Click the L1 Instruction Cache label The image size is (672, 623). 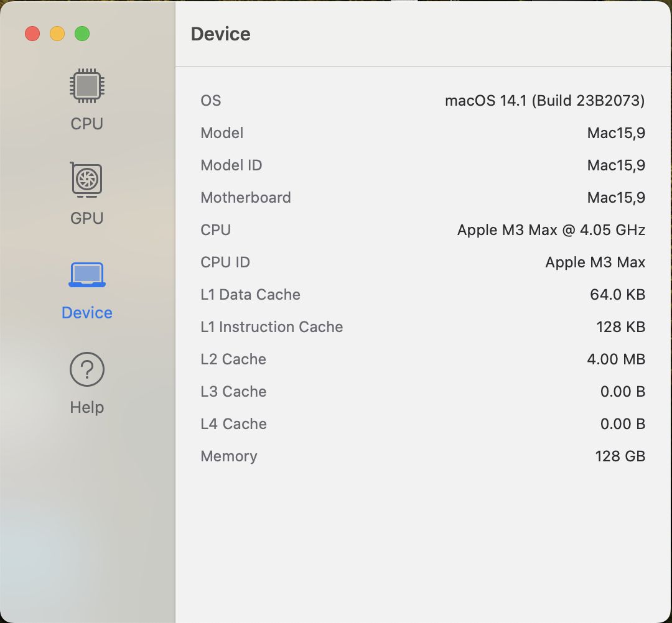[x=271, y=327]
